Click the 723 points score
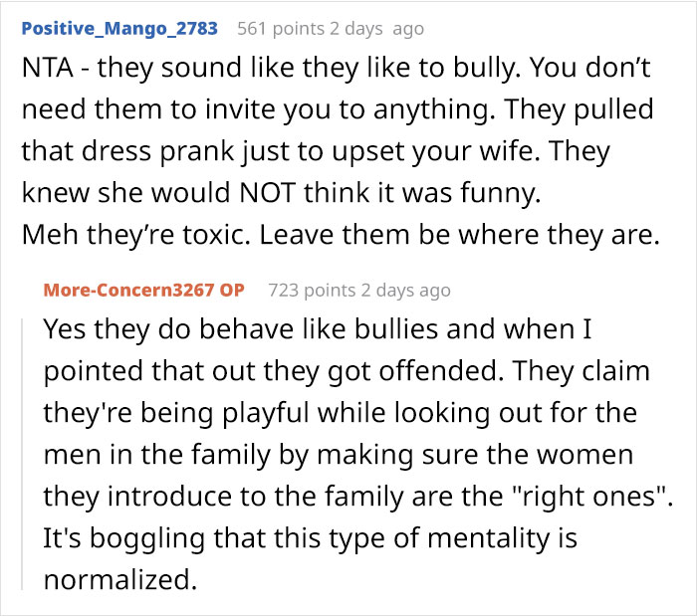Screen dimensions: 697x616 point(312,291)
